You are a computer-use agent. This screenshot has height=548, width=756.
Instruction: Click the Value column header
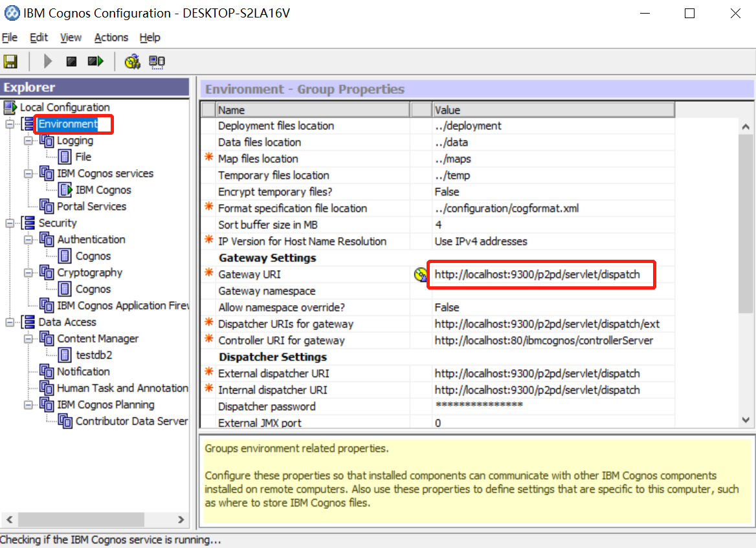pos(553,110)
